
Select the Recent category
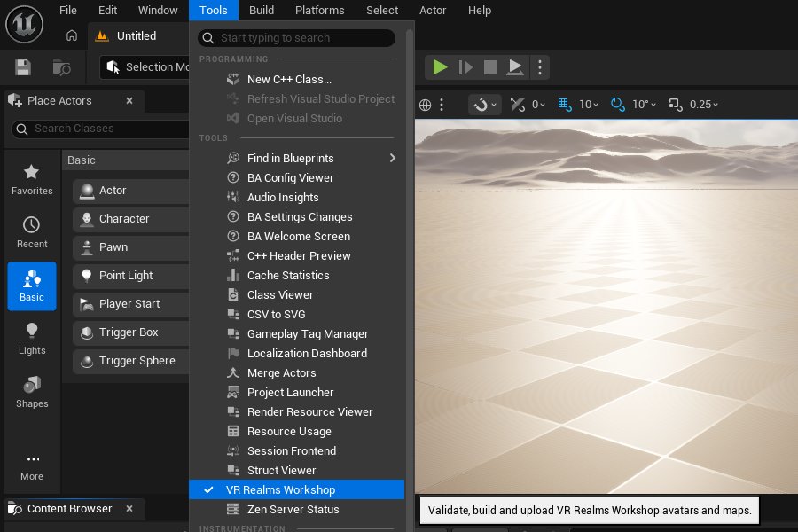click(32, 232)
